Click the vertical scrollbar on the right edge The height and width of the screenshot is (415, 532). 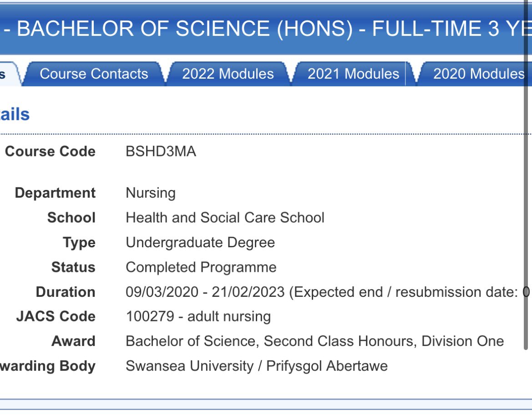coord(526,176)
